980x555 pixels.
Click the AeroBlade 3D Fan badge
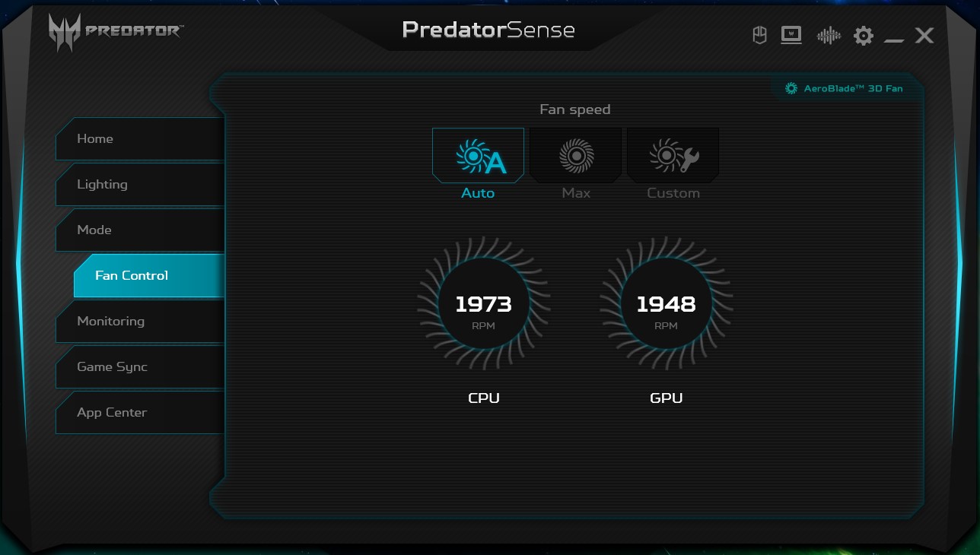tap(845, 88)
